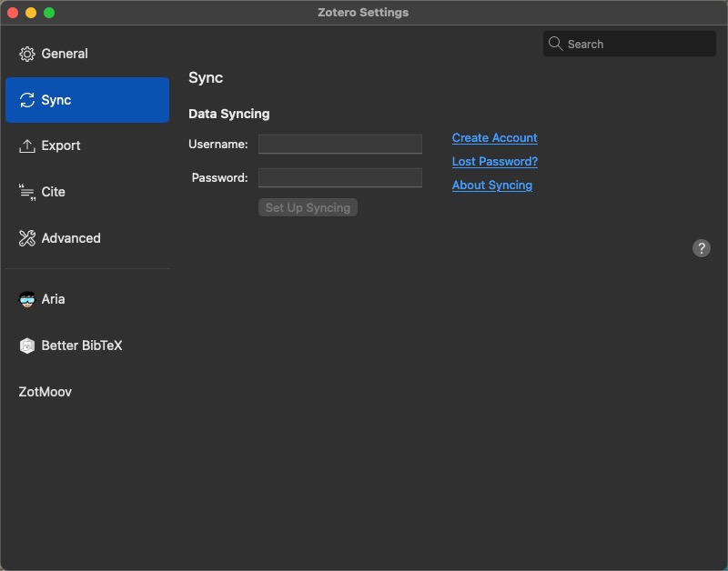Click the Data Syncing heading

[x=229, y=114]
